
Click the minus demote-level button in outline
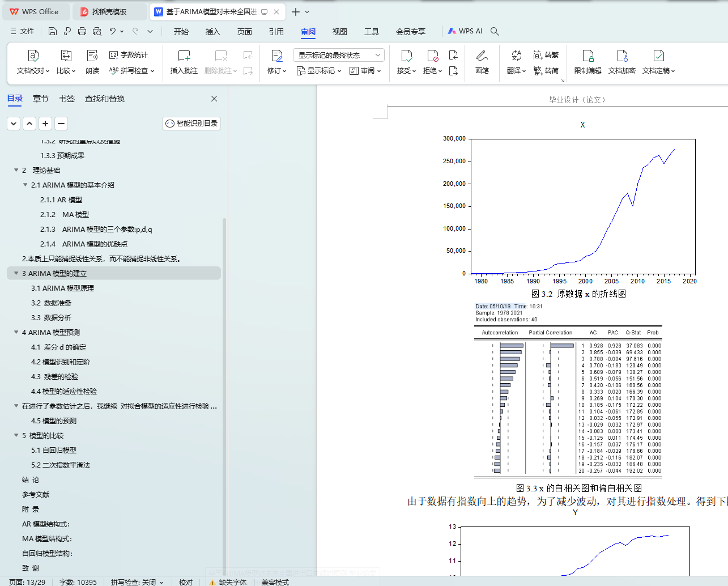click(61, 124)
